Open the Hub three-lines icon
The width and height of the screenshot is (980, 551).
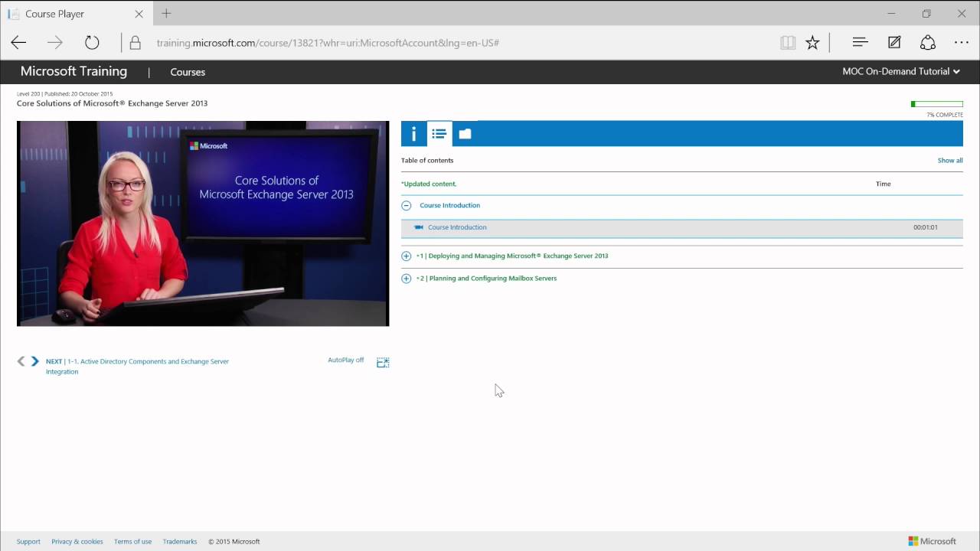click(x=860, y=43)
